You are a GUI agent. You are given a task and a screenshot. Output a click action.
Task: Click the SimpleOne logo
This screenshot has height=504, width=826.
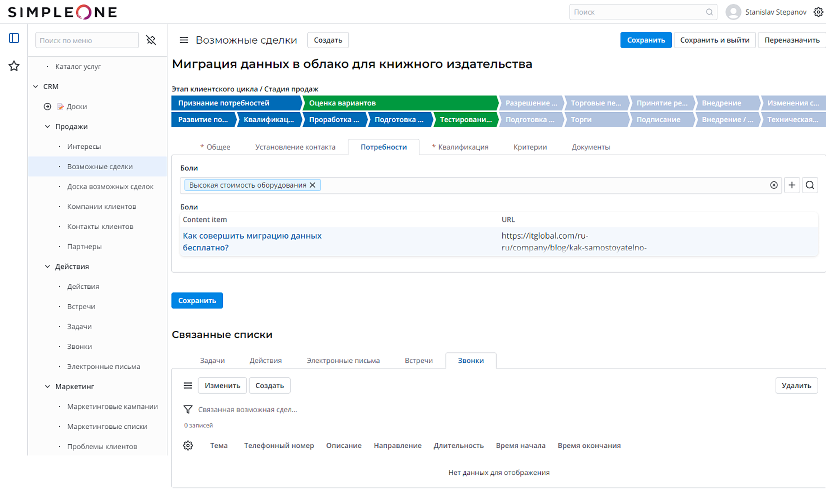coord(63,12)
